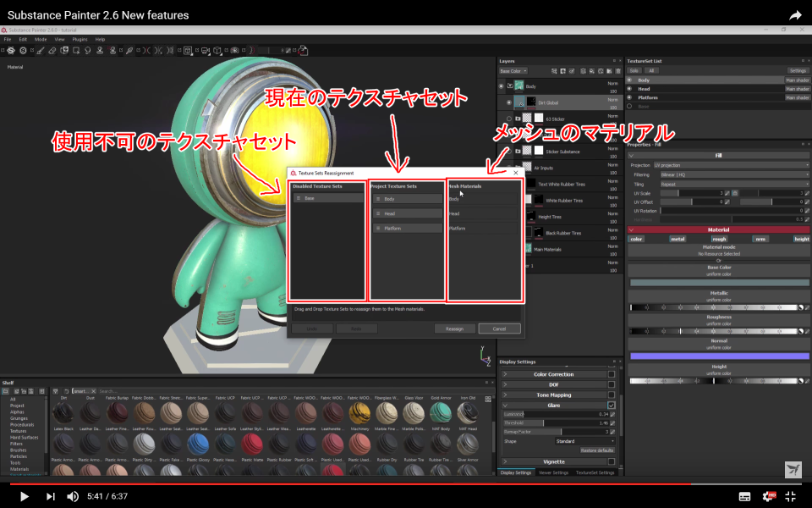
Task: Open the viewport layout mode icon
Action: point(188,50)
